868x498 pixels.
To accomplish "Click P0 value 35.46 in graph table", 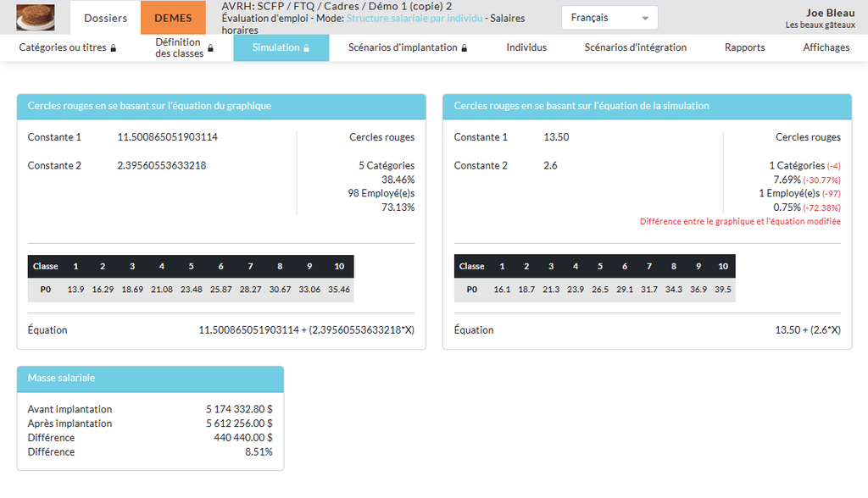I will coord(339,290).
